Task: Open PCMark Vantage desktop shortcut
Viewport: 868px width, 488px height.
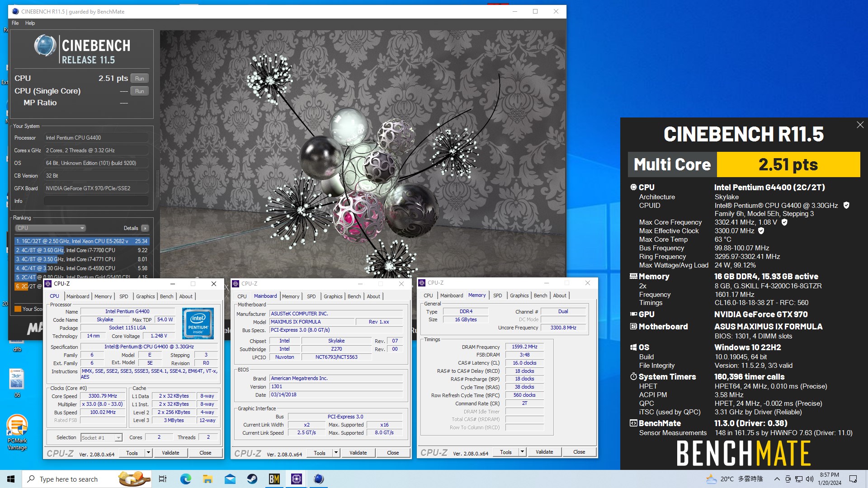Action: tap(17, 432)
